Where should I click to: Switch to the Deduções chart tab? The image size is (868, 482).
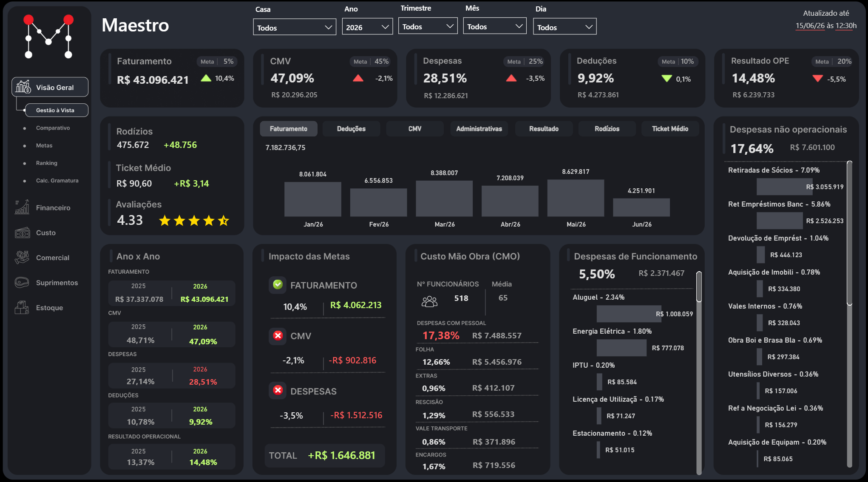tap(351, 129)
